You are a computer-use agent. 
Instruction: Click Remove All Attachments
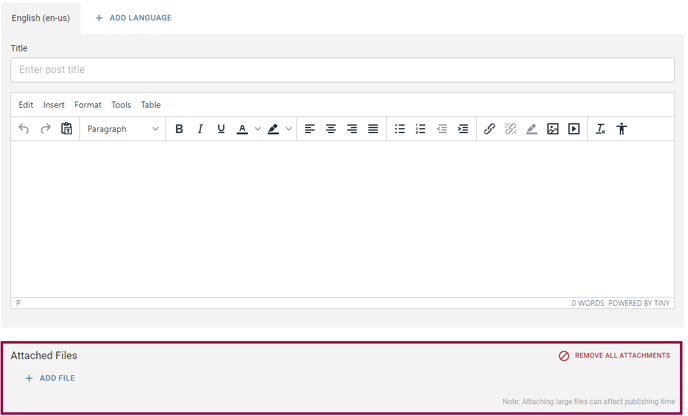[614, 355]
